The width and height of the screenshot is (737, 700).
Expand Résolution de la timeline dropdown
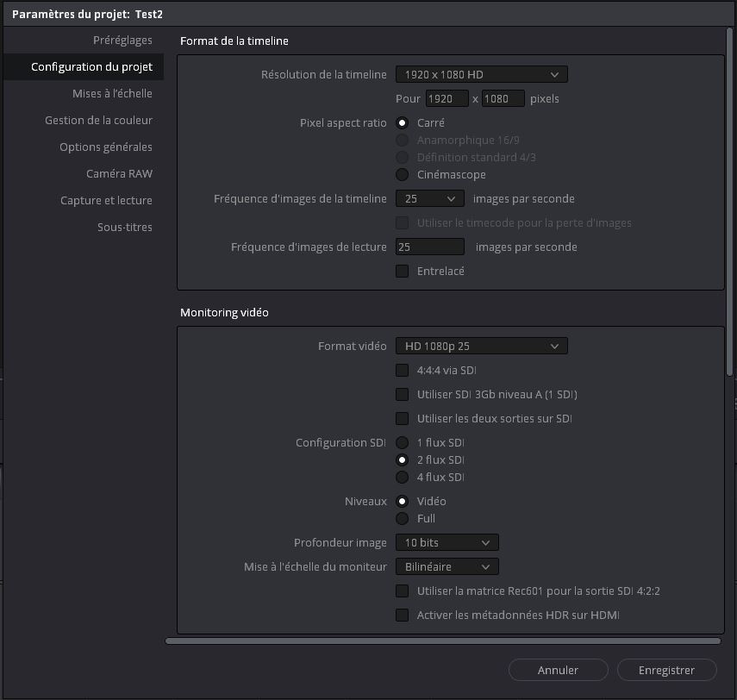pyautogui.click(x=481, y=75)
